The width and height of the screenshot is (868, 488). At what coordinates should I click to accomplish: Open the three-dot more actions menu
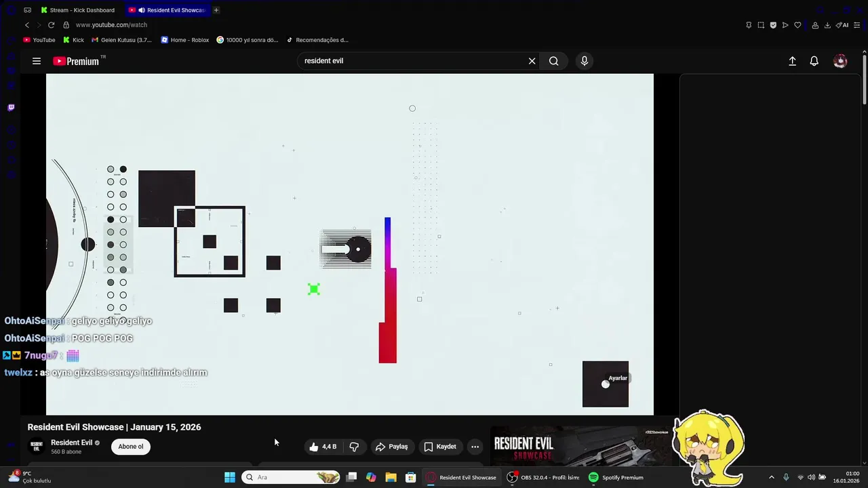tap(475, 447)
